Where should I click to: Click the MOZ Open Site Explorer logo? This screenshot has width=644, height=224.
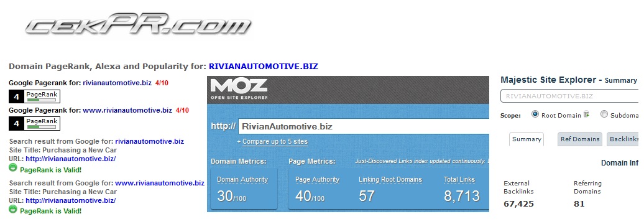tap(239, 89)
